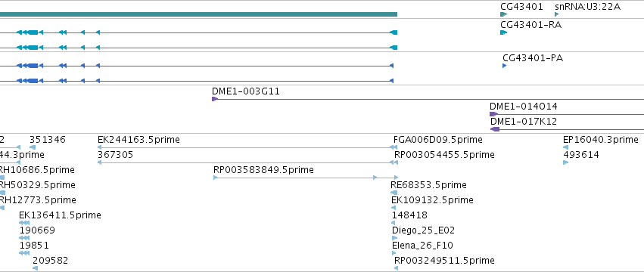Select the Diego_25_E02 arrow glyph
This screenshot has width=644, height=272.
point(395,238)
